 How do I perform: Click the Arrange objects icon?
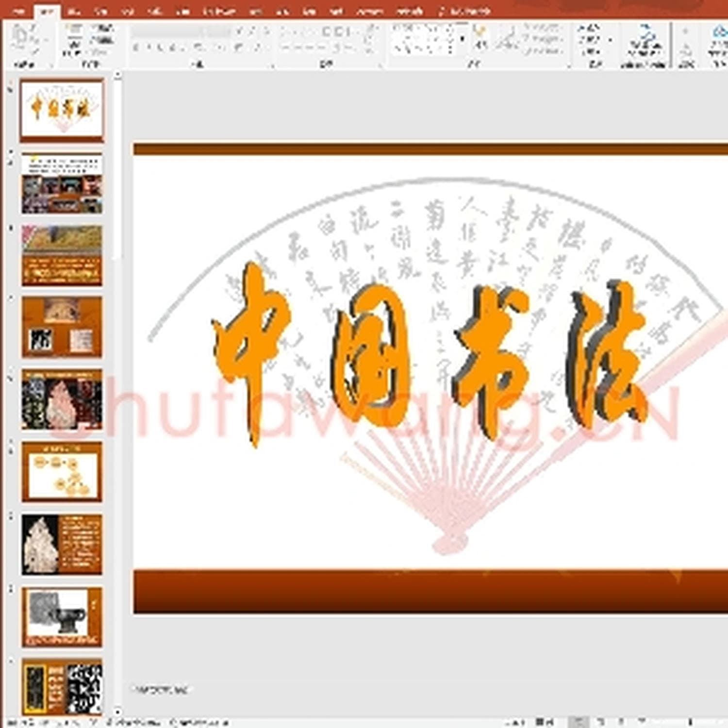[480, 38]
